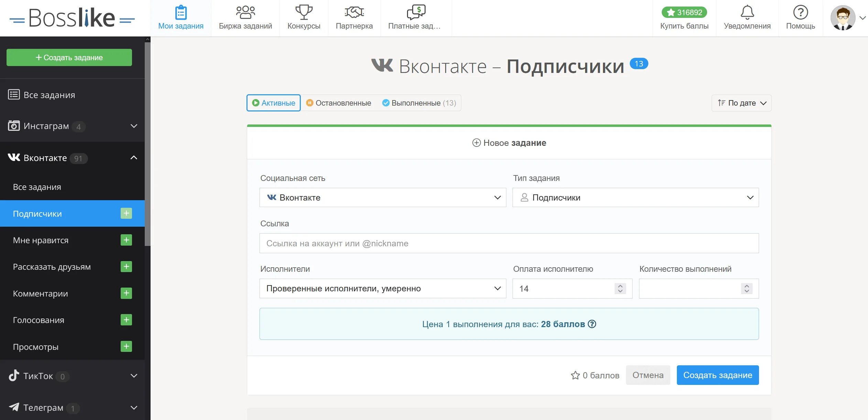Expand the Телеграм sidebar section
Screen dimensions: 868x420
click(x=134, y=408)
